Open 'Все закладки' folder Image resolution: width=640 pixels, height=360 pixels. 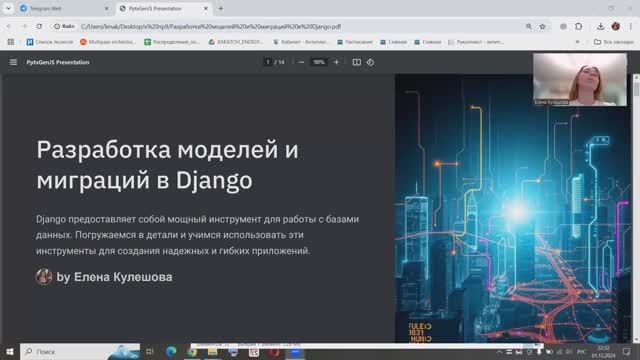(614, 42)
